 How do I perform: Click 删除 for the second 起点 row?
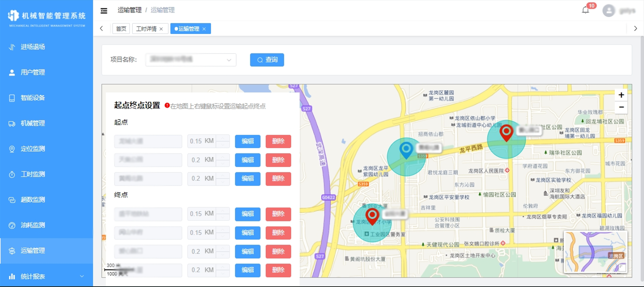coord(278,160)
